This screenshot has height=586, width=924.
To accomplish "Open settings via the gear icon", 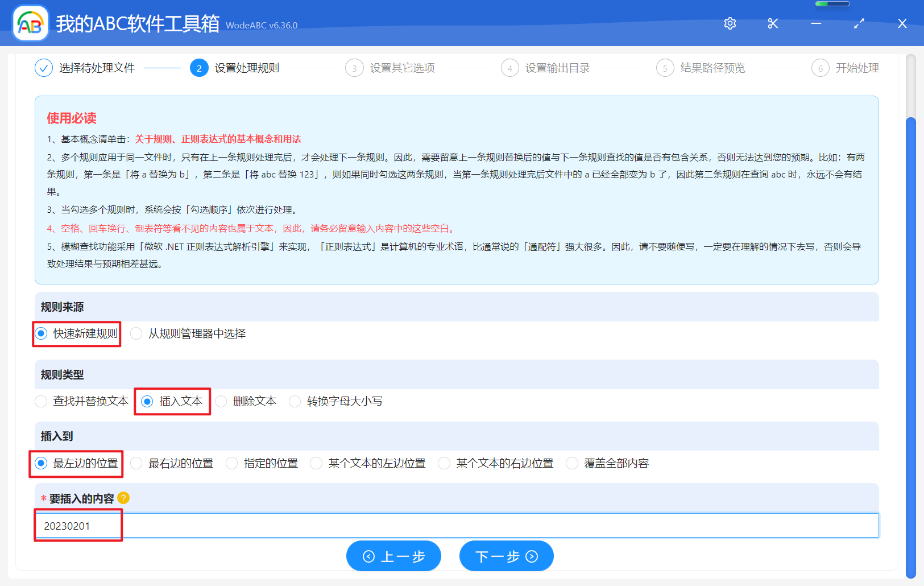I will pos(730,23).
